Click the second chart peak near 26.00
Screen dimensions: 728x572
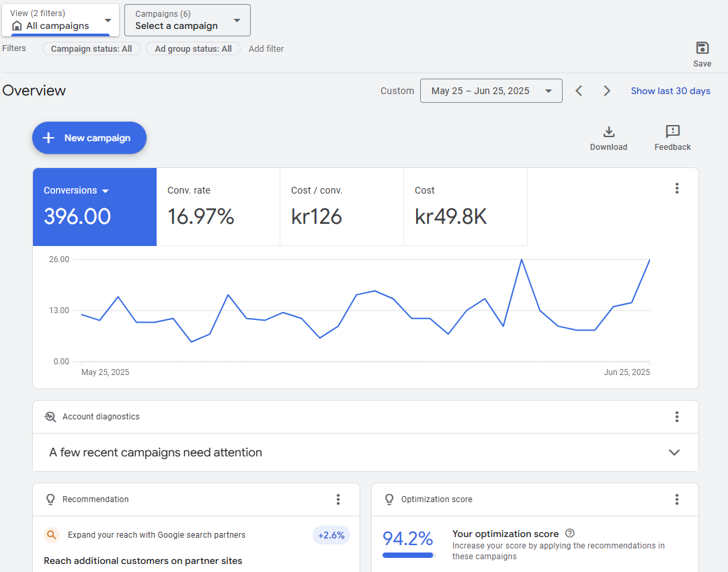pos(649,260)
